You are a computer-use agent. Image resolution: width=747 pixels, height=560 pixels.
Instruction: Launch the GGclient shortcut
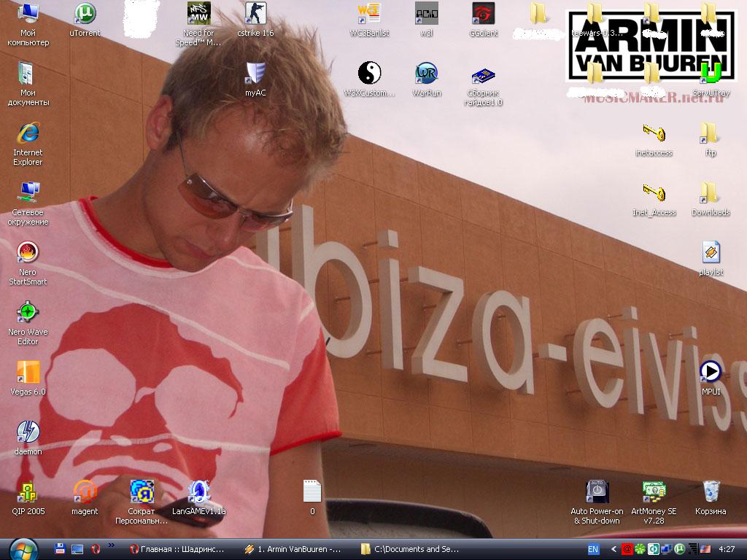(x=483, y=20)
